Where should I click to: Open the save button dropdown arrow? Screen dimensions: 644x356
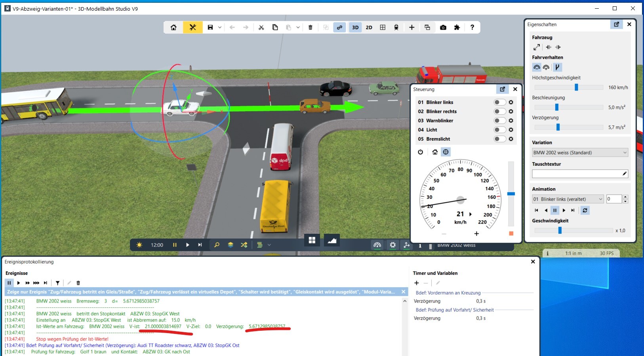[220, 27]
